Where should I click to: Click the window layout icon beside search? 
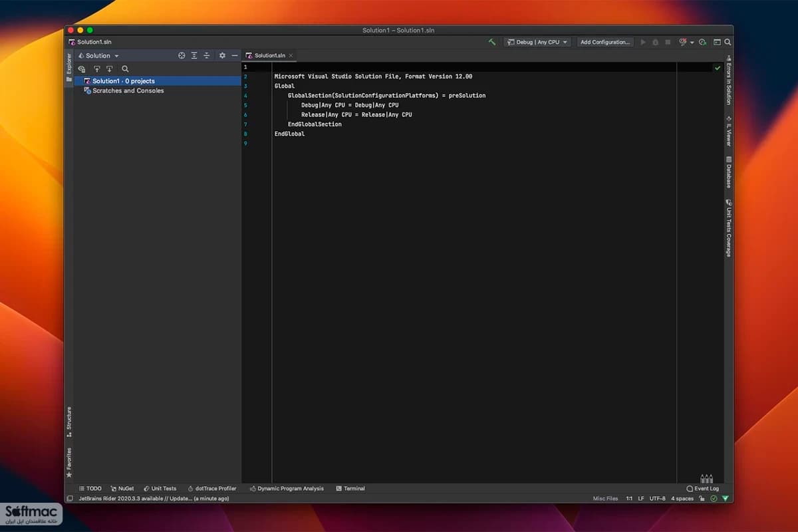[x=718, y=42]
